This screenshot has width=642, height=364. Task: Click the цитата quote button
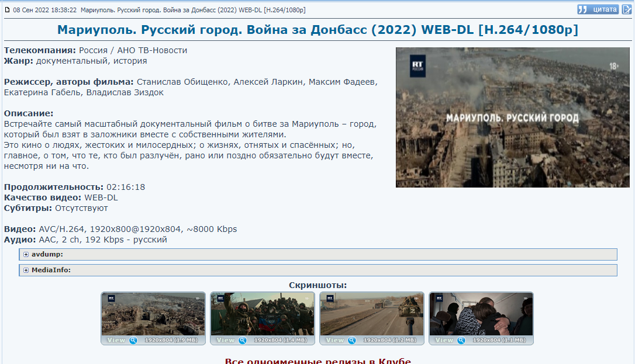click(x=598, y=9)
